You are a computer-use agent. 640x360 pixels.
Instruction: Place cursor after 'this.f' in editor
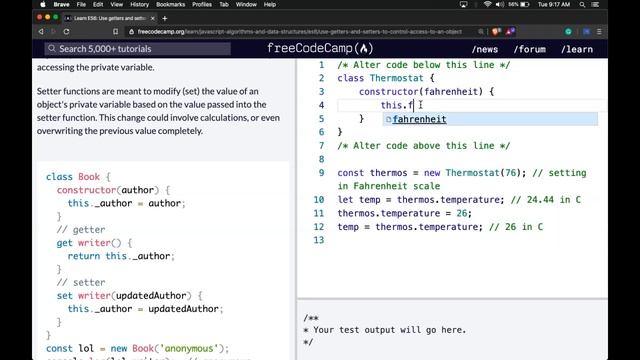[x=413, y=105]
